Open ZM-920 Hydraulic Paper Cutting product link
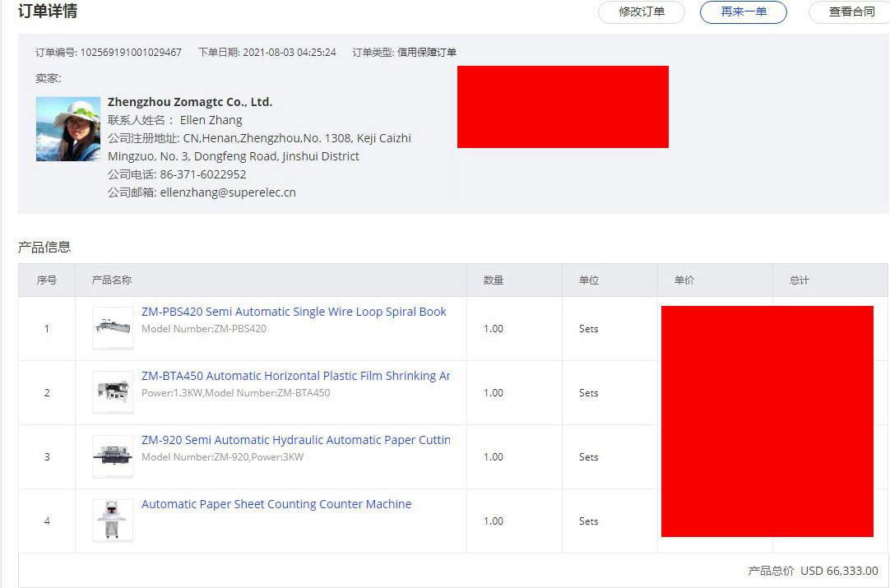Screen dimensions: 890x588 [295, 440]
